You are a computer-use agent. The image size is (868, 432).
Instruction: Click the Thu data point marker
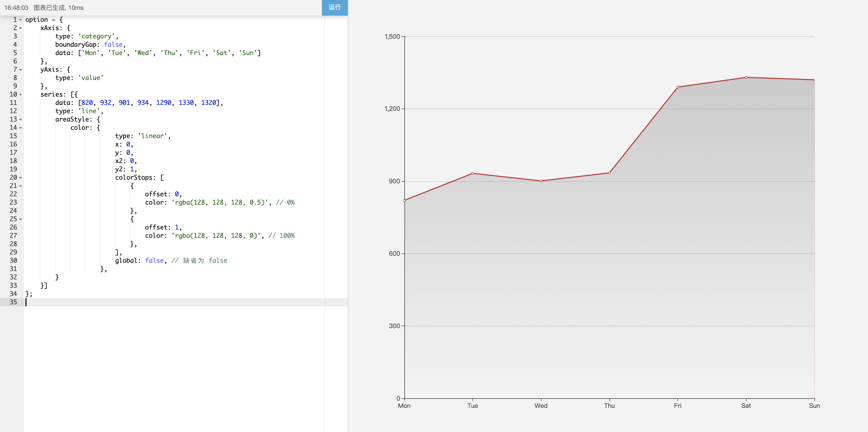coord(609,173)
